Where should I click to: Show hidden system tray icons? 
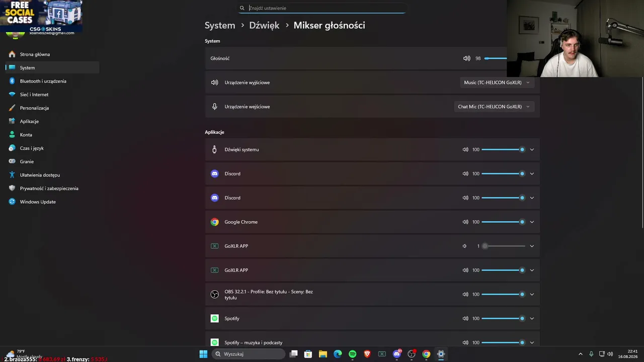(x=580, y=354)
